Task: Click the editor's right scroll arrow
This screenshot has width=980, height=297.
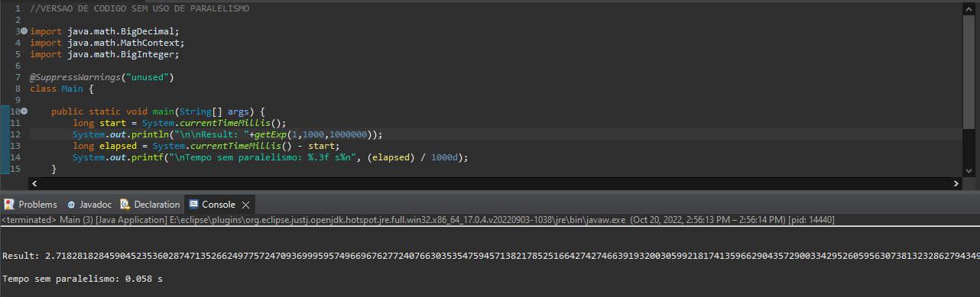Action: click(x=956, y=184)
